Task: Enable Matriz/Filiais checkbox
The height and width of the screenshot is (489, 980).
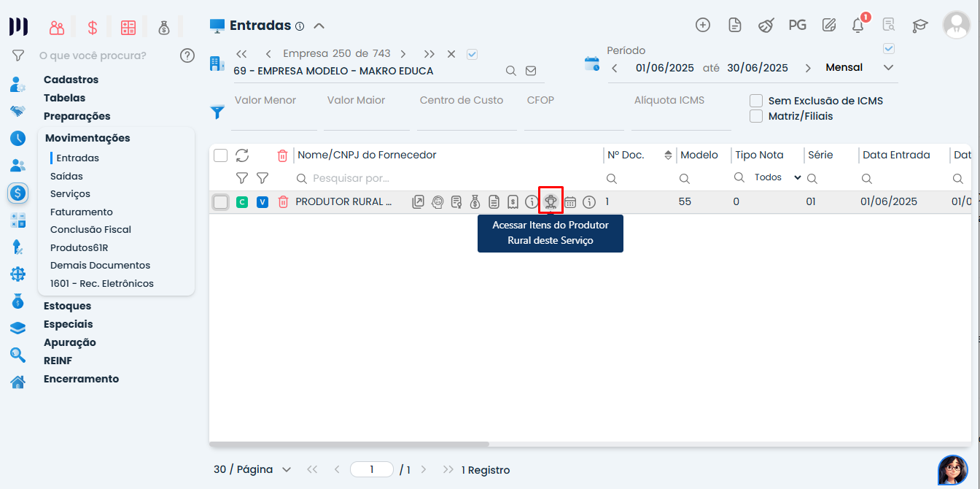Action: pos(756,115)
